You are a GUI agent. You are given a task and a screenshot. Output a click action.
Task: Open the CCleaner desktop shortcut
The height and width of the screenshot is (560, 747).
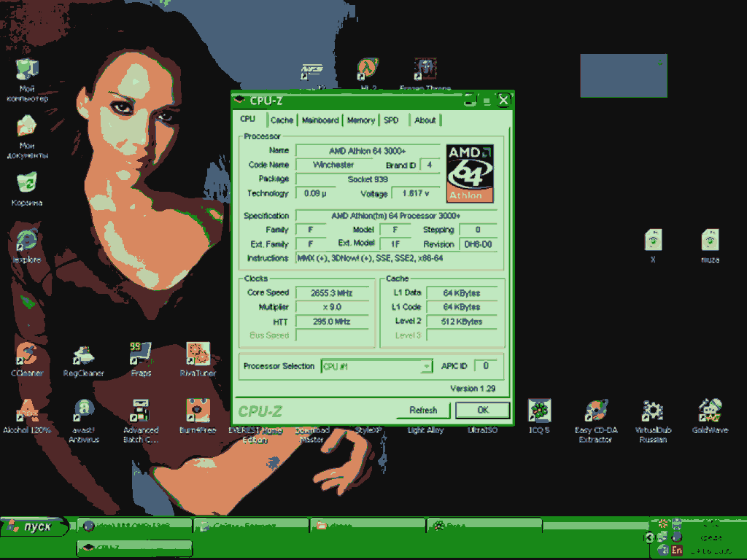[x=27, y=359]
